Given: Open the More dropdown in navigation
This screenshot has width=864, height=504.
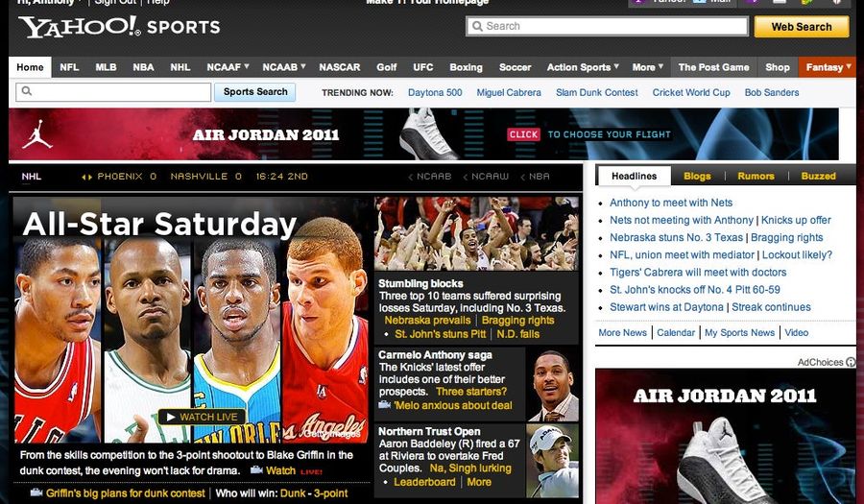Looking at the screenshot, I should (647, 67).
